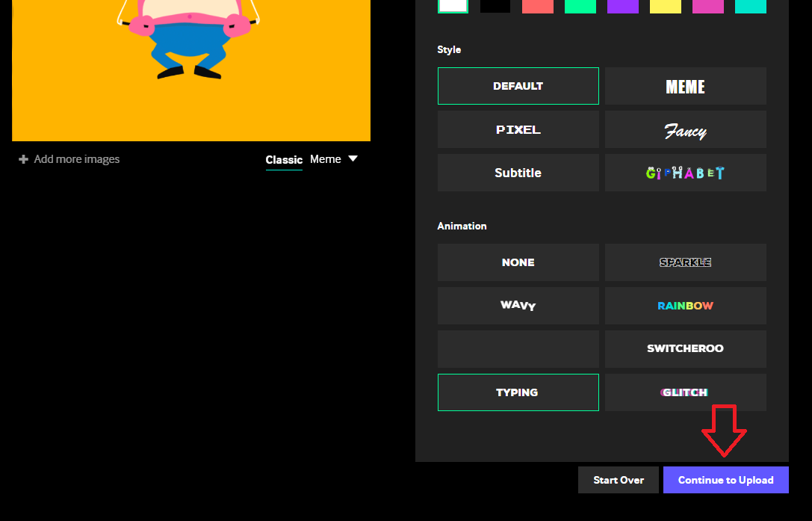Click the Start Over button
The image size is (812, 521).
[x=619, y=480]
